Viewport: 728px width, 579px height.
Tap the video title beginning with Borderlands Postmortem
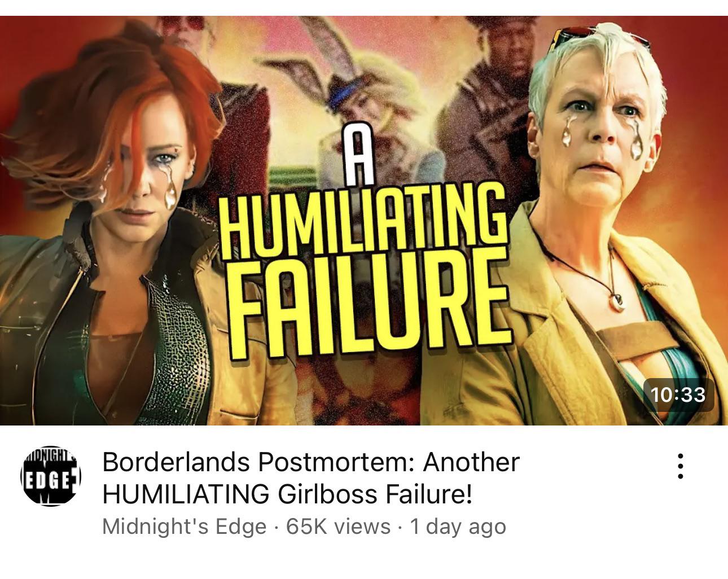310,478
